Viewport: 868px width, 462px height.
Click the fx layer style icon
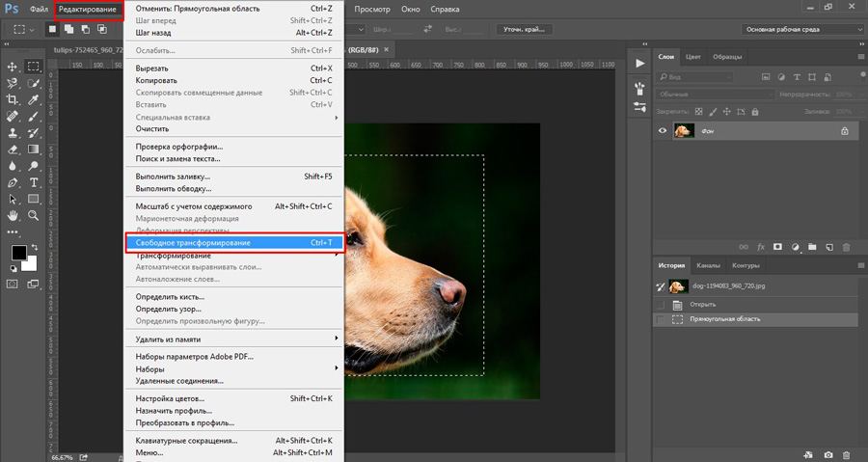[761, 247]
